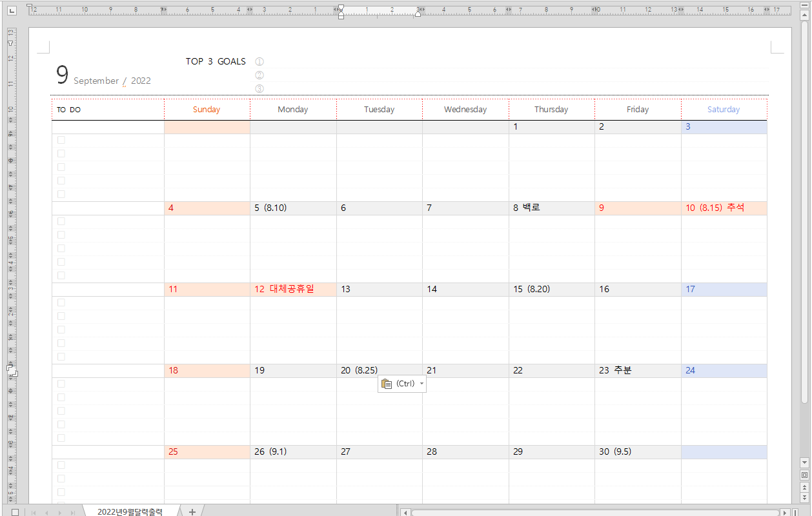The width and height of the screenshot is (812, 516).
Task: Click the paste options clipboard icon
Action: [387, 384]
